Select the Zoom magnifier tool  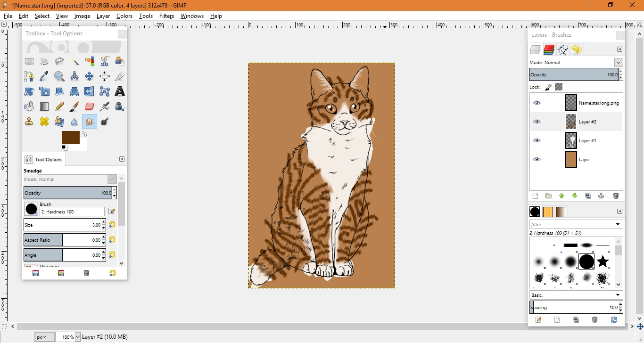click(59, 76)
